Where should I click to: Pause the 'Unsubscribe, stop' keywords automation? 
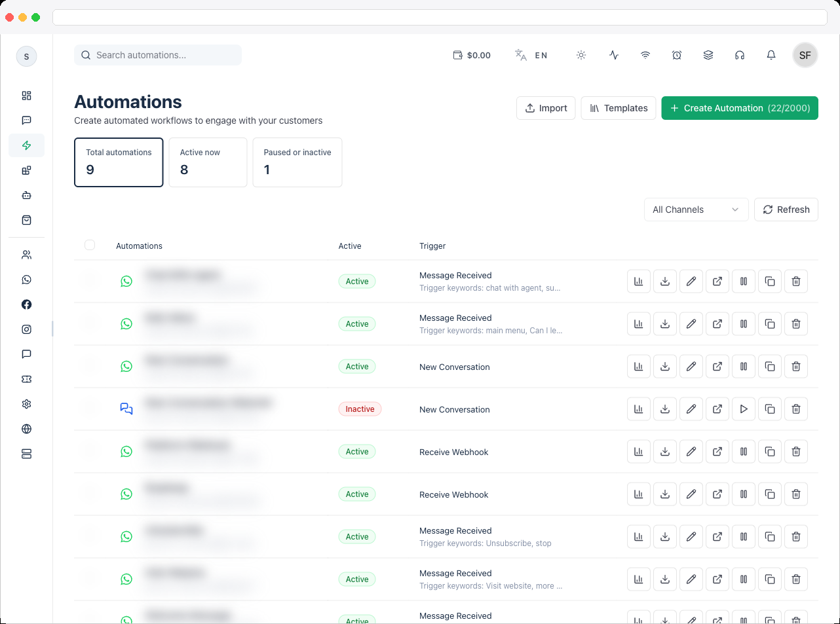[744, 537]
